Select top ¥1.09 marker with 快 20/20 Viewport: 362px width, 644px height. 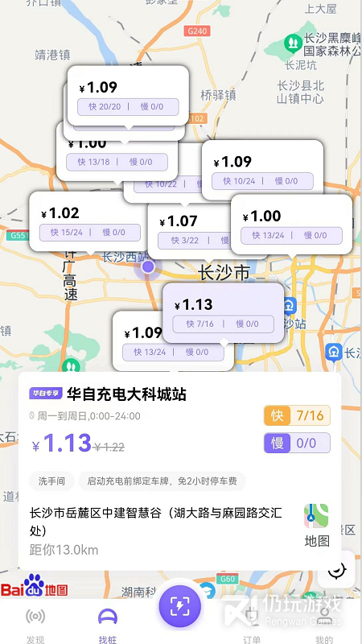pos(128,96)
